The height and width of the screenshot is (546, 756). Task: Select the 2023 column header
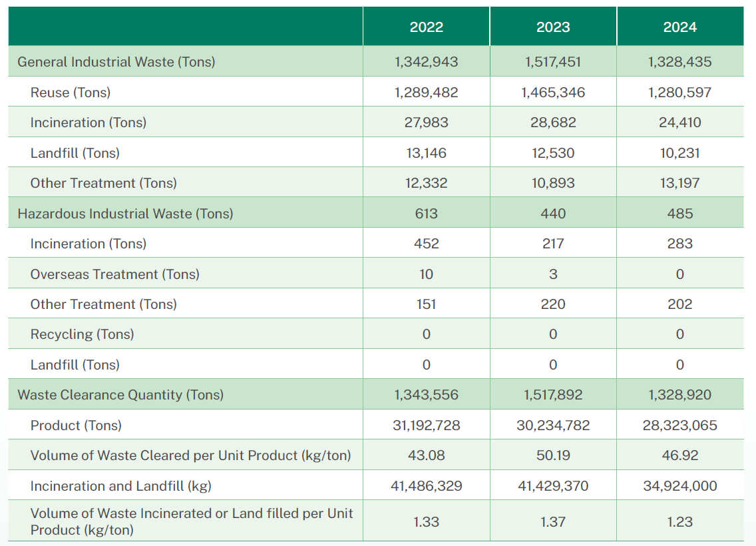tap(553, 27)
